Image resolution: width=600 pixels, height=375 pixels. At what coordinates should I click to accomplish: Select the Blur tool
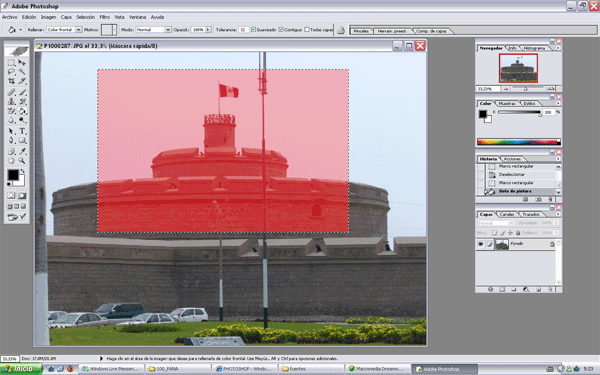click(11, 120)
